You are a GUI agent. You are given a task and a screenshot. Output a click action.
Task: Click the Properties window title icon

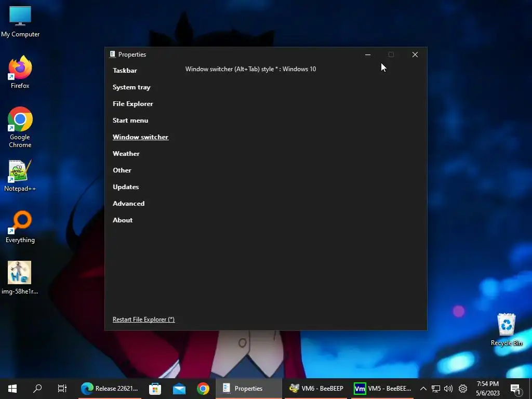[112, 54]
